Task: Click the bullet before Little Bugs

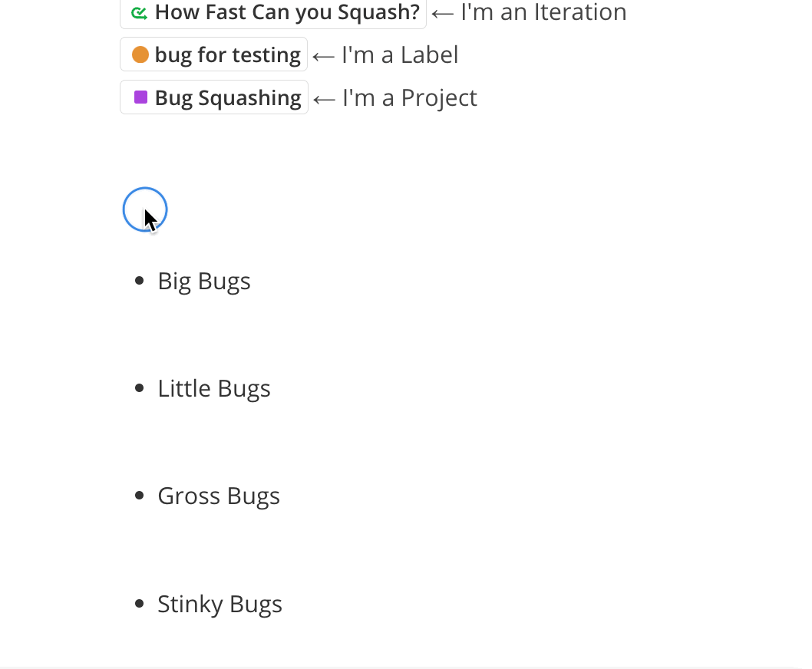Action: point(139,388)
